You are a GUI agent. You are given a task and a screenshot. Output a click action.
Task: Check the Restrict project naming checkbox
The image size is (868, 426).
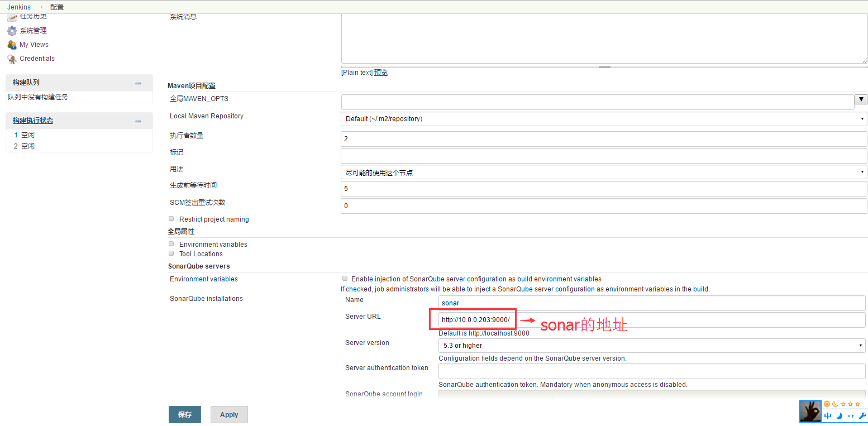pyautogui.click(x=171, y=219)
